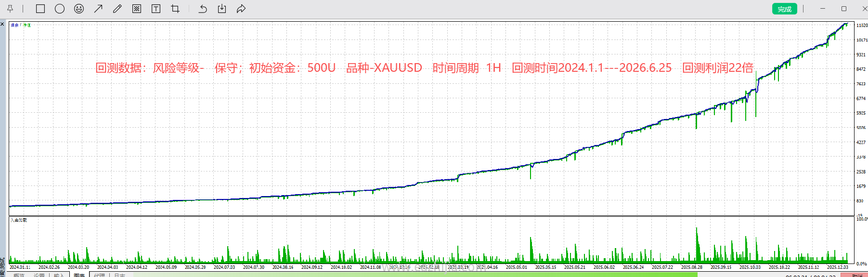Open the emoji sticker tool
This screenshot has height=277, width=868.
79,9
